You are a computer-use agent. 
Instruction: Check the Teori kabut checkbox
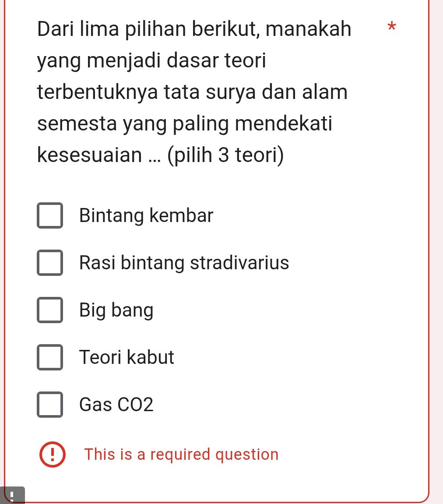(49, 358)
